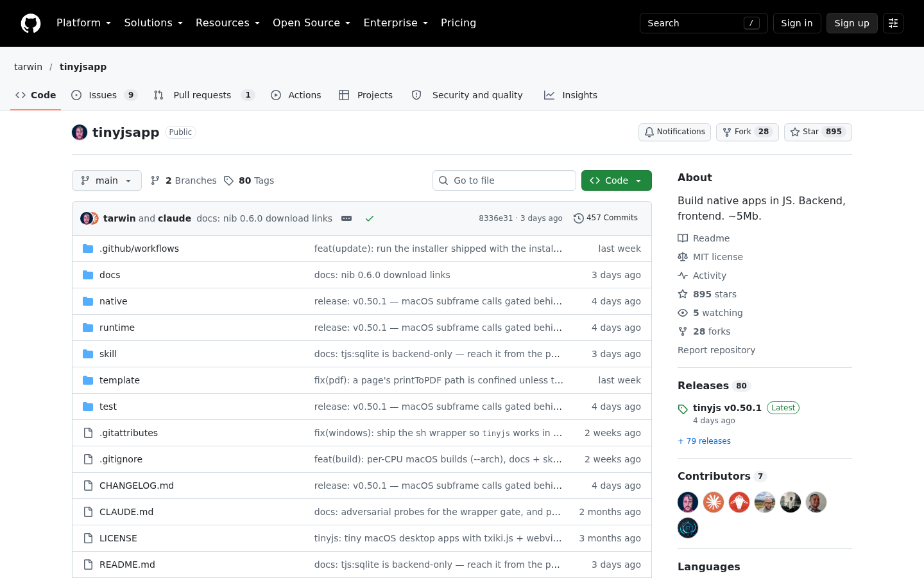Viewport: 924px width, 578px height.
Task: Click the Notifications button
Action: [674, 132]
